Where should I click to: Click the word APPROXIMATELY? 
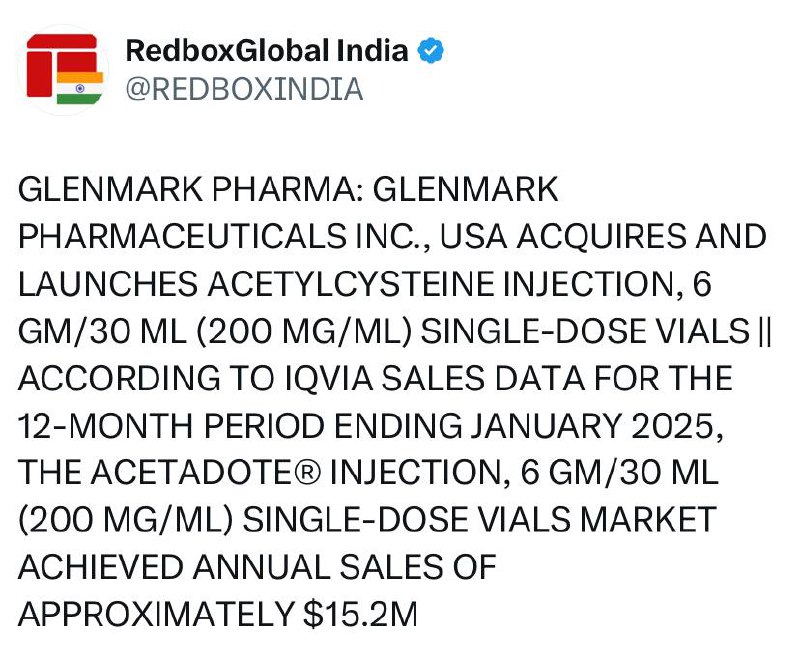coord(156,614)
